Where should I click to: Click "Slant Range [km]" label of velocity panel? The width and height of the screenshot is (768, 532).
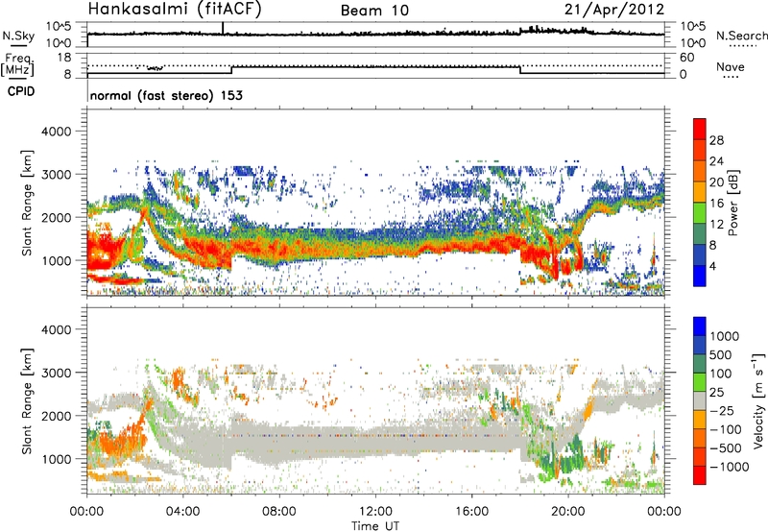[27, 400]
